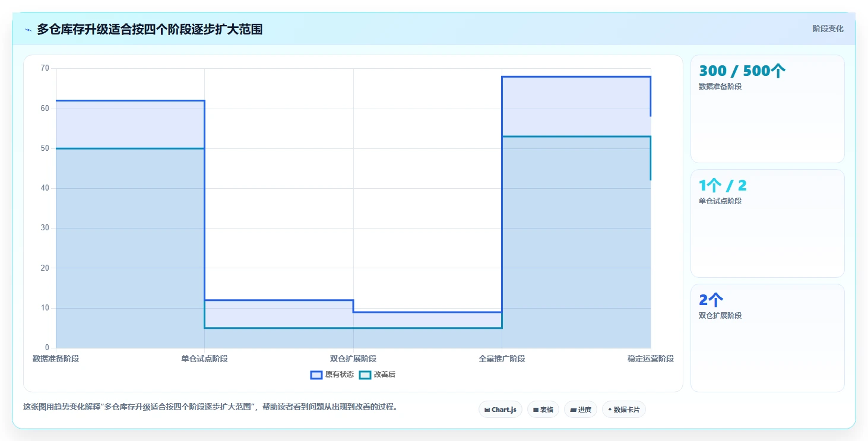Click the teal step line at value 50
Image resolution: width=868 pixels, height=441 pixels.
130,148
